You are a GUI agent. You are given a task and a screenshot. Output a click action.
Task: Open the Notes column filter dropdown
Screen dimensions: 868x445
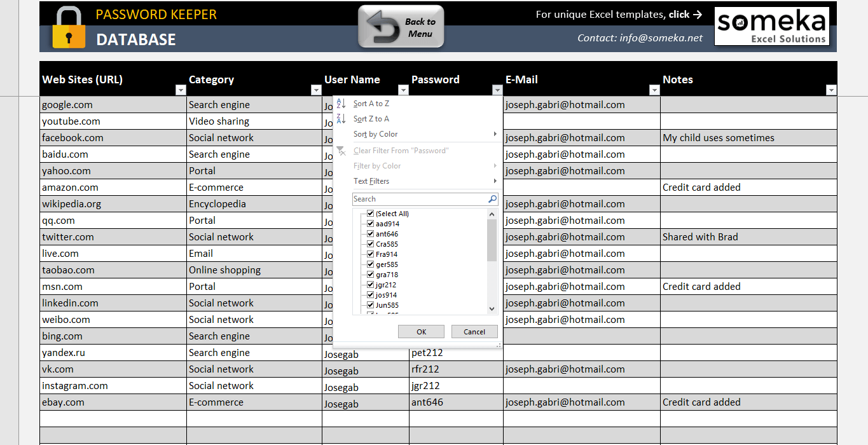(831, 90)
